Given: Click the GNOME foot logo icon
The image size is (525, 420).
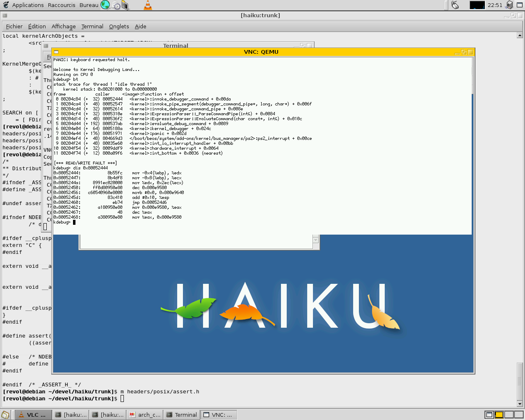Looking at the screenshot, I should pos(6,5).
